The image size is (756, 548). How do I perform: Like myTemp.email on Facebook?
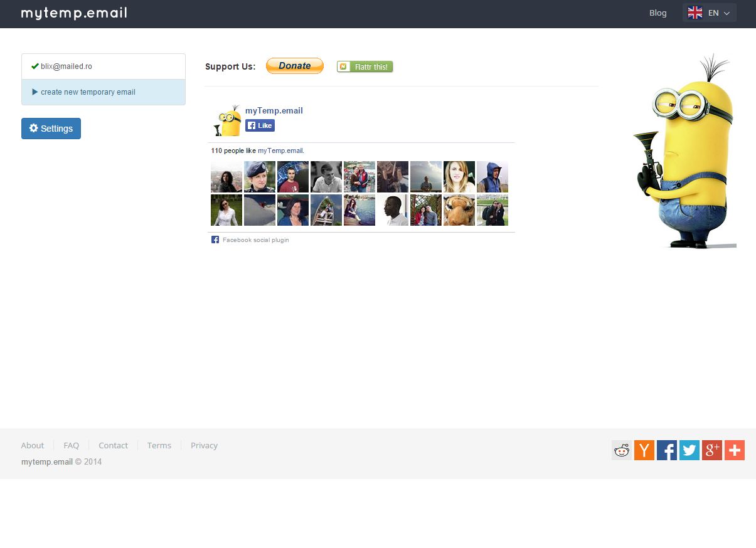click(260, 125)
